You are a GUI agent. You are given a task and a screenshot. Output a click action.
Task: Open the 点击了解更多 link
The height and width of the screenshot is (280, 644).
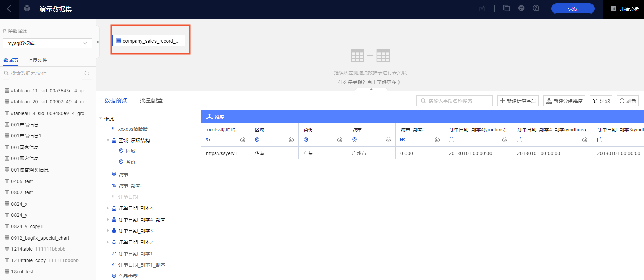(384, 82)
